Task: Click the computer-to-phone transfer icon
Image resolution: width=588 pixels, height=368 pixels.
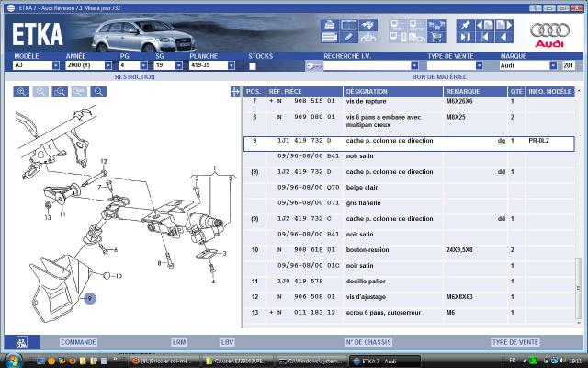Action: [398, 37]
